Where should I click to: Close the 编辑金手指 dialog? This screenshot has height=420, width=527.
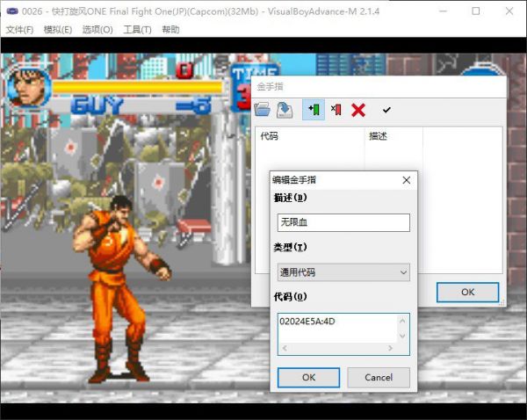(x=407, y=180)
